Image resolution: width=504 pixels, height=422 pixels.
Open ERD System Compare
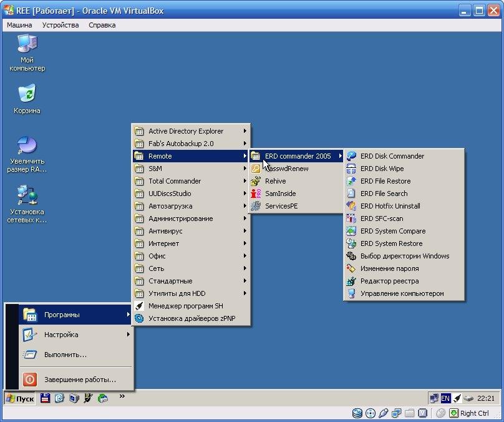404,231
